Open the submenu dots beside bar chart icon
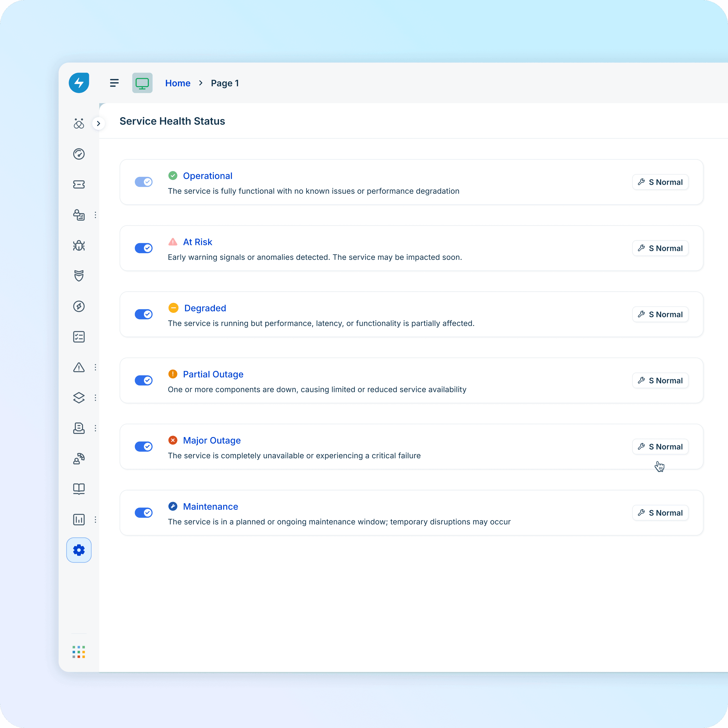 point(95,520)
